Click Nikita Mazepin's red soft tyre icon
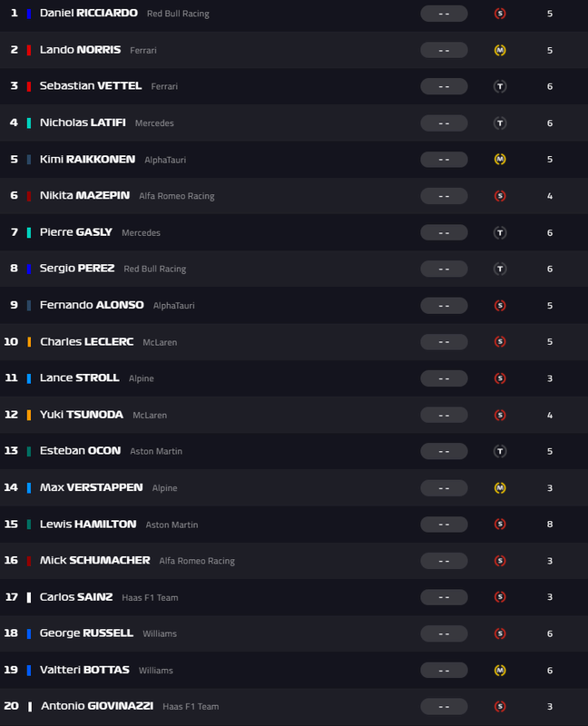Viewport: 588px width, 726px height. 499,196
